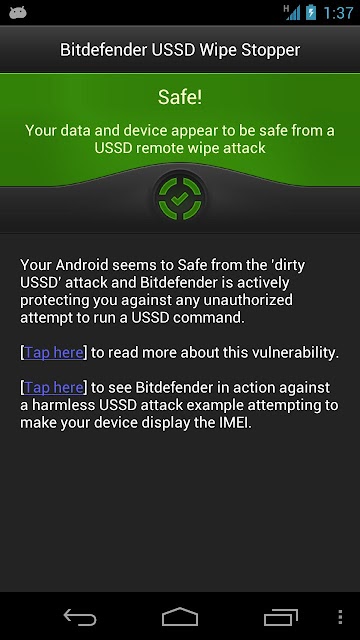
Task: Tap the 'display the IMEI' text line
Action: (x=136, y=422)
